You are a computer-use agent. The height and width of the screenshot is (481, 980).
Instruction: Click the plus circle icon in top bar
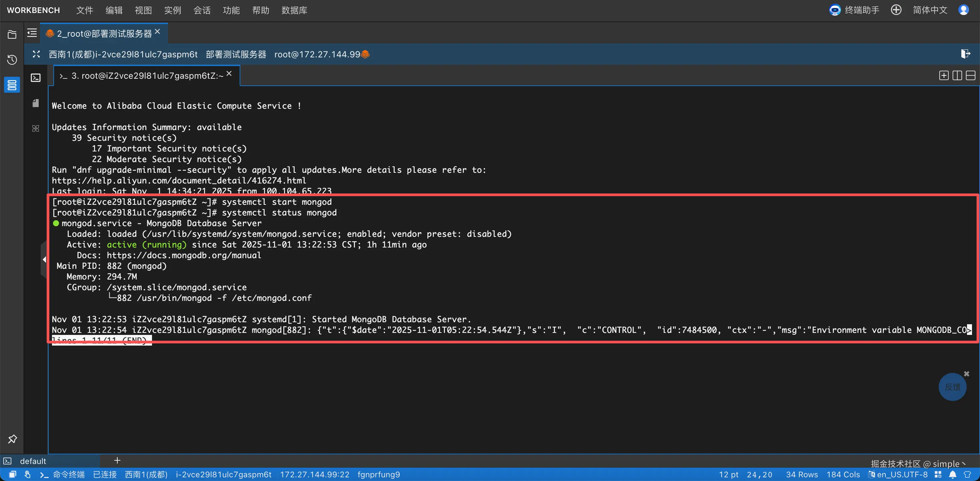896,10
